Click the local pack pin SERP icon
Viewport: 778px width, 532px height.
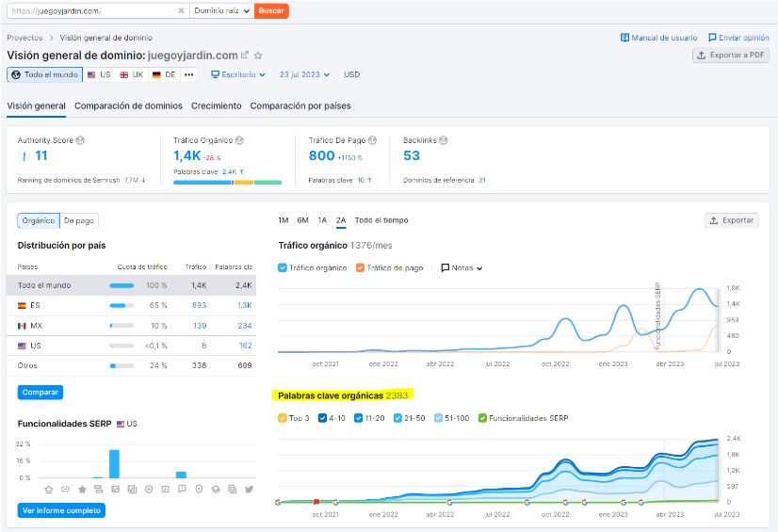tap(199, 490)
